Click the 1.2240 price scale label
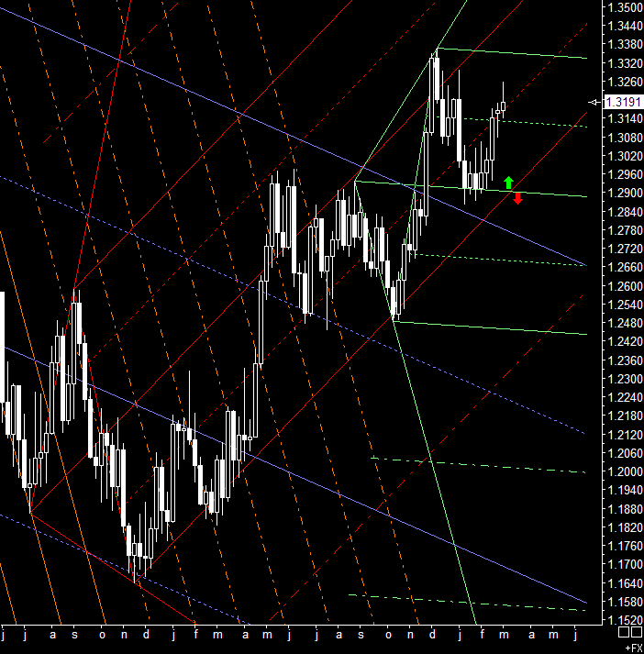 point(625,397)
